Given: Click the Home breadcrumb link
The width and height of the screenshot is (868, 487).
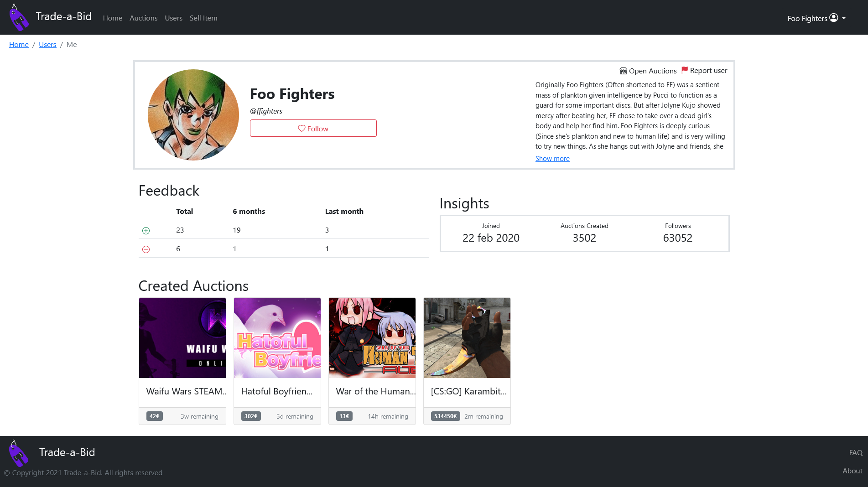Looking at the screenshot, I should point(19,44).
